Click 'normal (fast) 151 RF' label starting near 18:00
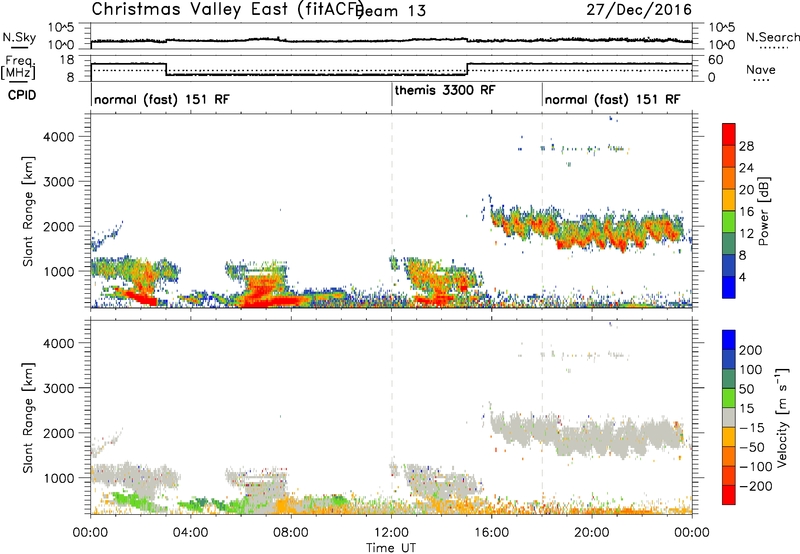Screen dimensions: 800x554 pyautogui.click(x=612, y=99)
